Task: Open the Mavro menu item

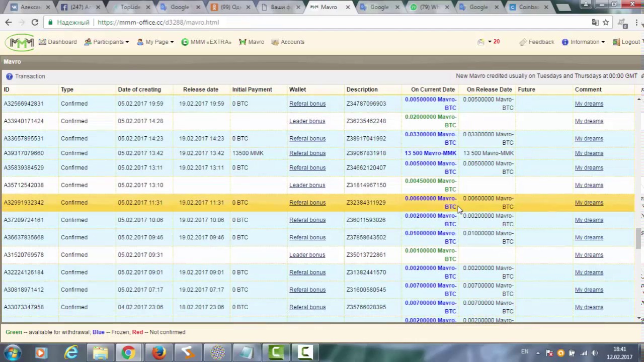Action: click(252, 42)
